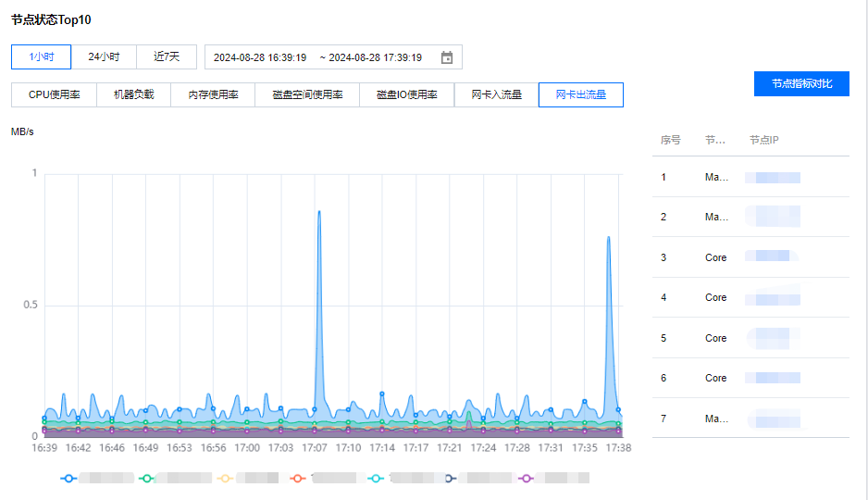868x500 pixels.
Task: Toggle the cyan series legend marker
Action: (375, 479)
